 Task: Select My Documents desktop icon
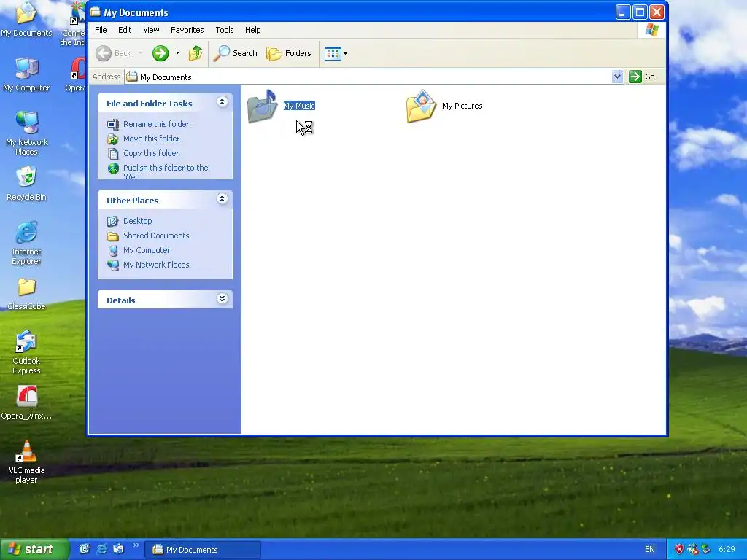pyautogui.click(x=26, y=20)
